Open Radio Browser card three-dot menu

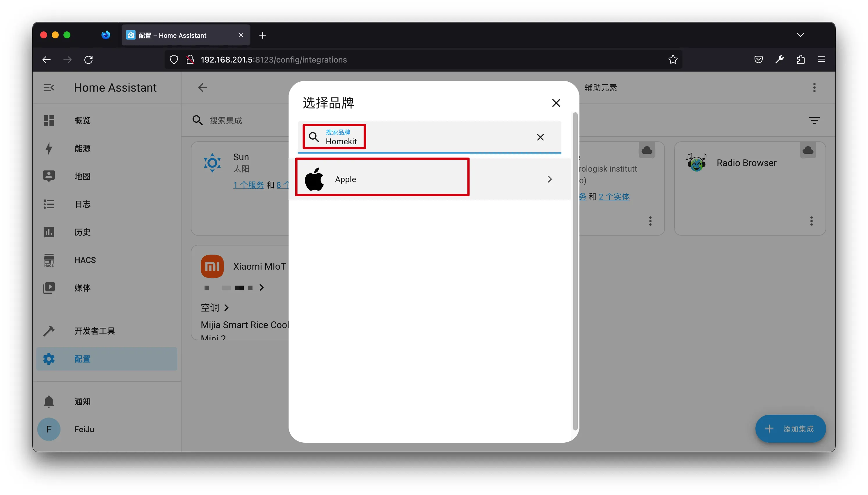tap(811, 221)
